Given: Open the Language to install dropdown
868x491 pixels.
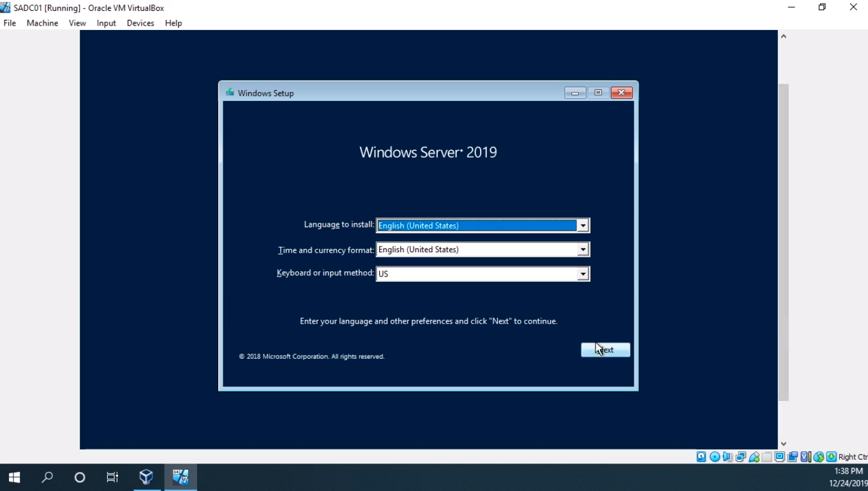Looking at the screenshot, I should pos(583,225).
